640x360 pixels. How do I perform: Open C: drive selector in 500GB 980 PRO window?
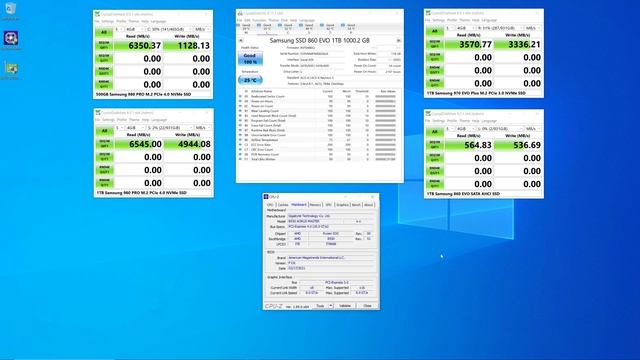coord(169,29)
